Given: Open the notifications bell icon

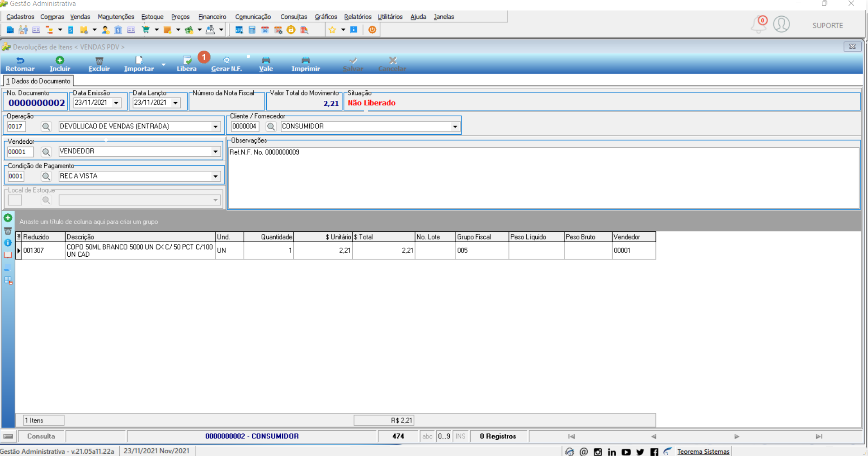Looking at the screenshot, I should (759, 25).
